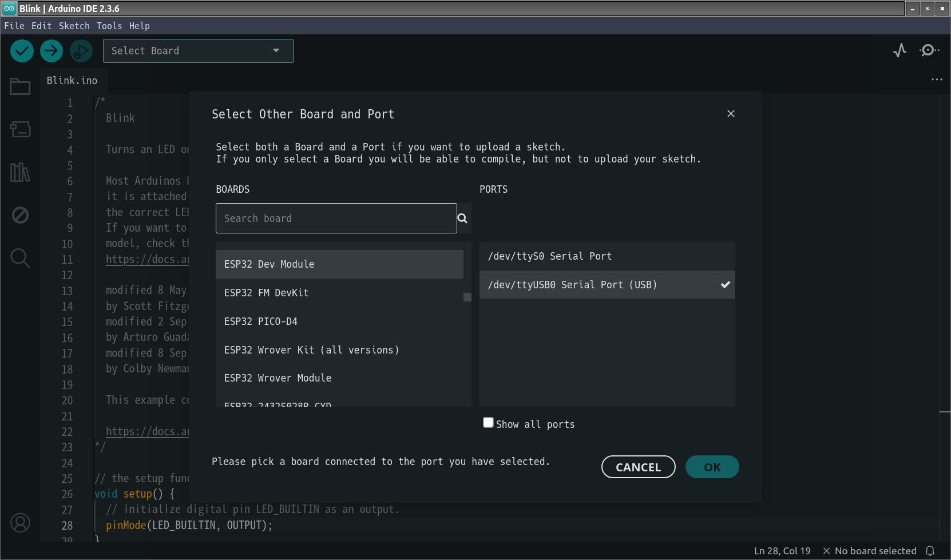The height and width of the screenshot is (560, 951).
Task: Open the Serial Plotter icon
Action: [x=900, y=51]
